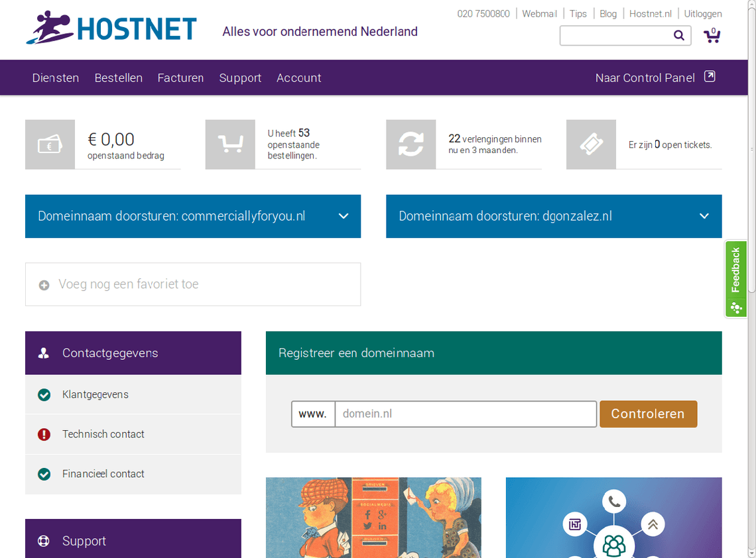Click the double chevron up icon in banner

653,524
